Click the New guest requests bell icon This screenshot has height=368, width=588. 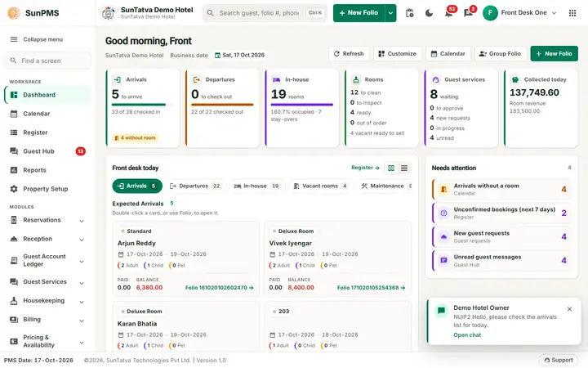click(443, 236)
